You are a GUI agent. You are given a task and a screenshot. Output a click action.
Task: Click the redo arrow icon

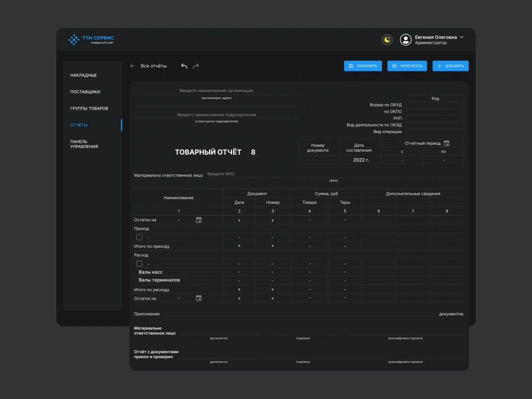(196, 66)
